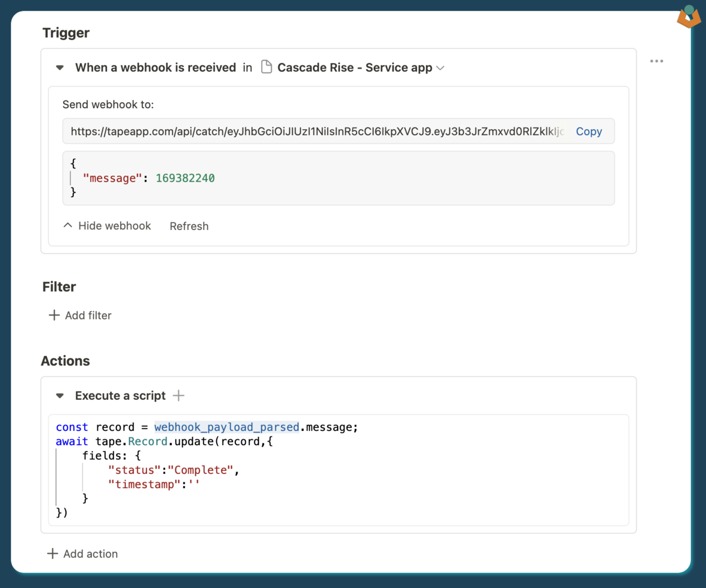Hide the webhook details section
The width and height of the screenshot is (706, 588).
tap(107, 226)
